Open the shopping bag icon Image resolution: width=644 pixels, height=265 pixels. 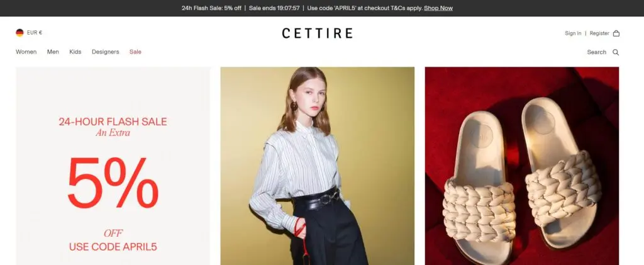(616, 33)
